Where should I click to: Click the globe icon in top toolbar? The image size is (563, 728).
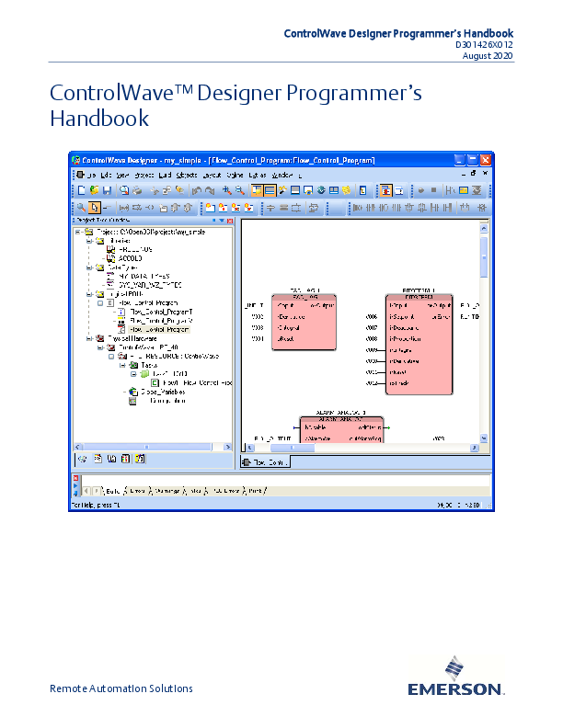tap(321, 190)
